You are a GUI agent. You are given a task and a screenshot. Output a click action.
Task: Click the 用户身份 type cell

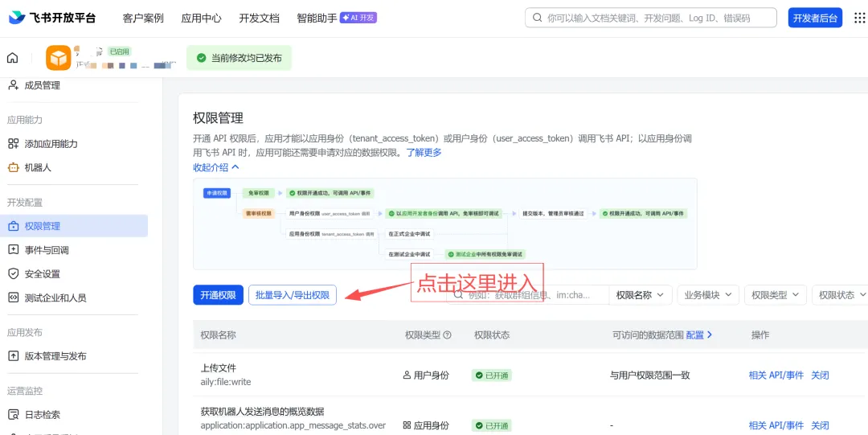pyautogui.click(x=426, y=375)
